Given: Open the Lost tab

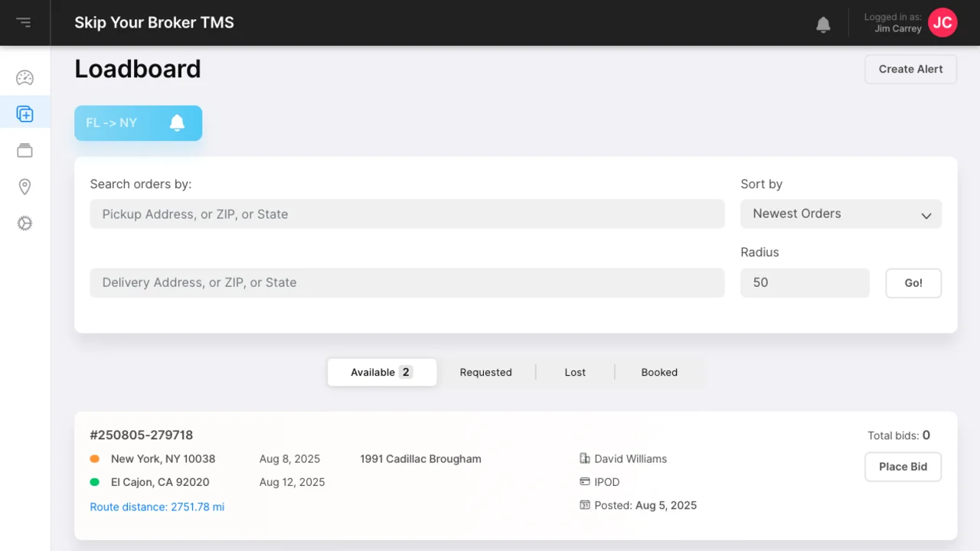Looking at the screenshot, I should coord(575,373).
